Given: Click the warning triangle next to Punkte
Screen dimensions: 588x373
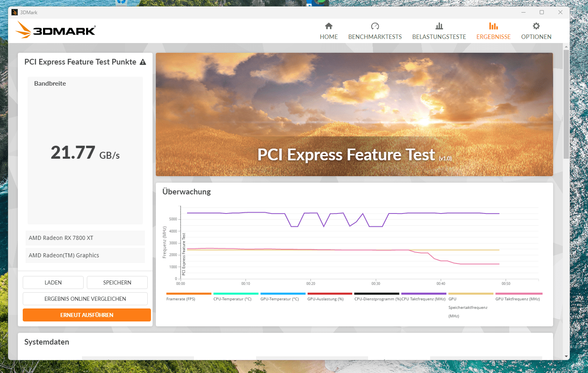Looking at the screenshot, I should click(143, 62).
